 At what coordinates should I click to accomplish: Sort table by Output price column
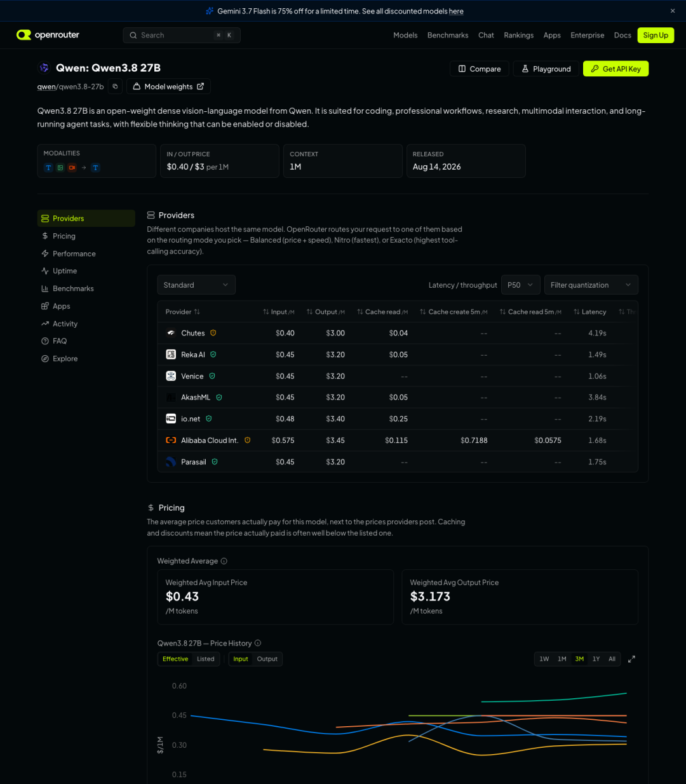click(x=325, y=312)
